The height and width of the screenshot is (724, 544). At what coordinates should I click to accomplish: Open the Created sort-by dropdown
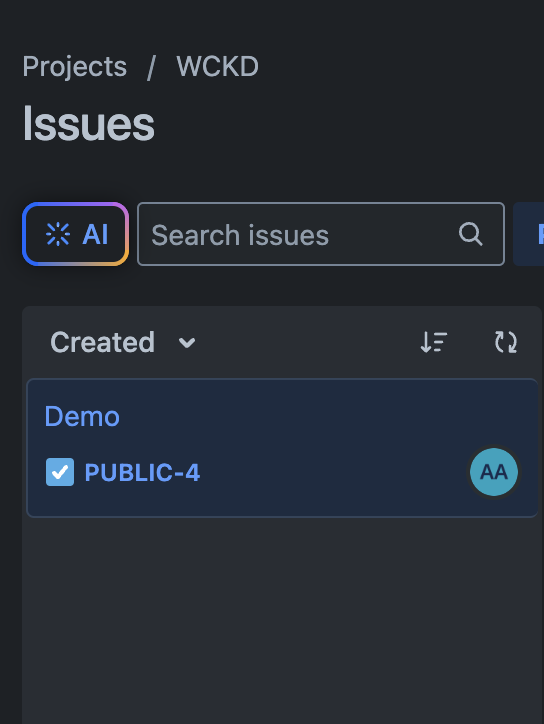click(123, 343)
